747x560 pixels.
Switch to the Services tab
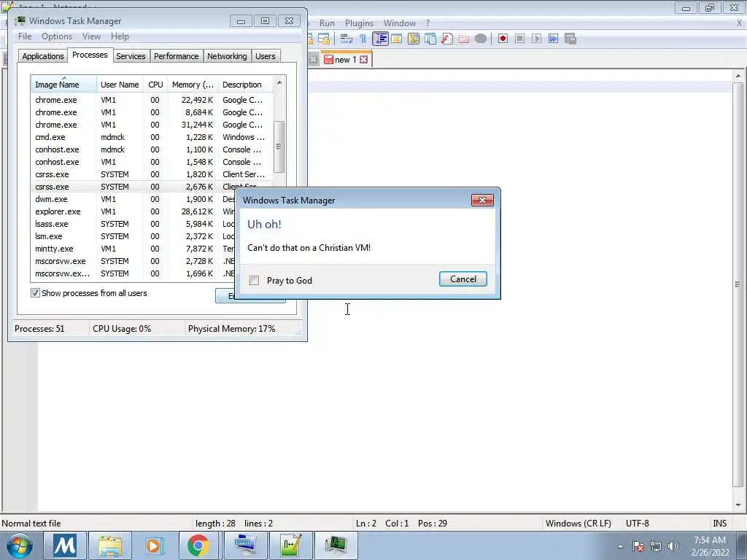(x=131, y=56)
